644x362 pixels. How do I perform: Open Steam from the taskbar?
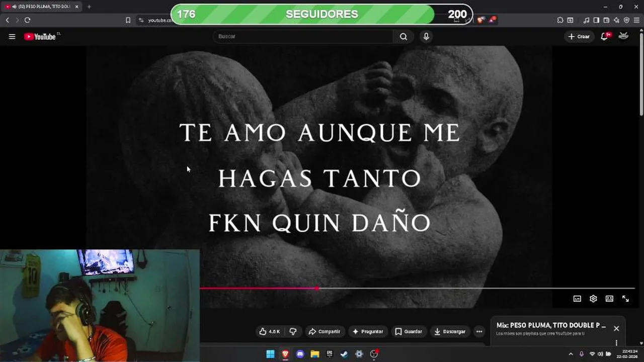[344, 354]
